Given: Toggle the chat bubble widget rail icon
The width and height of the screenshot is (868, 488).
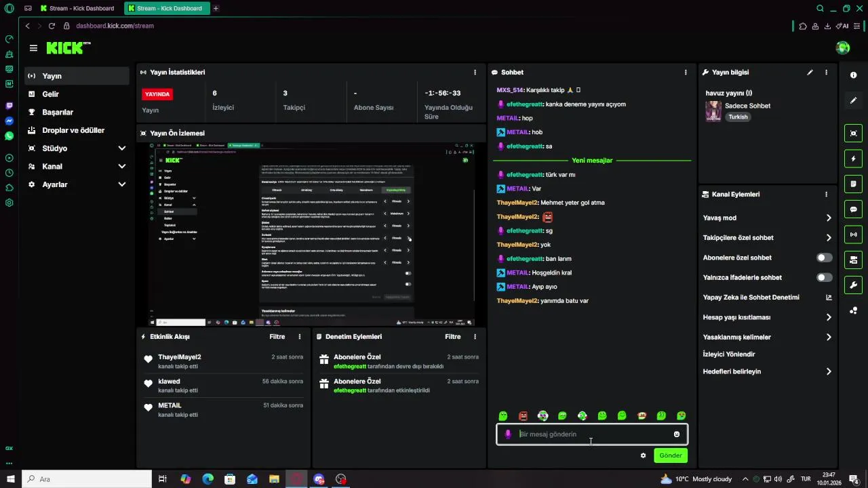Looking at the screenshot, I should (x=853, y=209).
